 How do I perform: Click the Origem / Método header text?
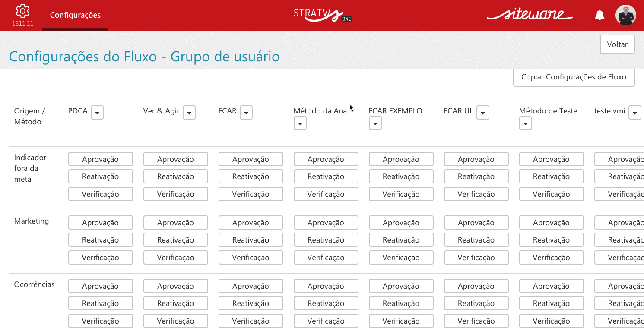30,117
